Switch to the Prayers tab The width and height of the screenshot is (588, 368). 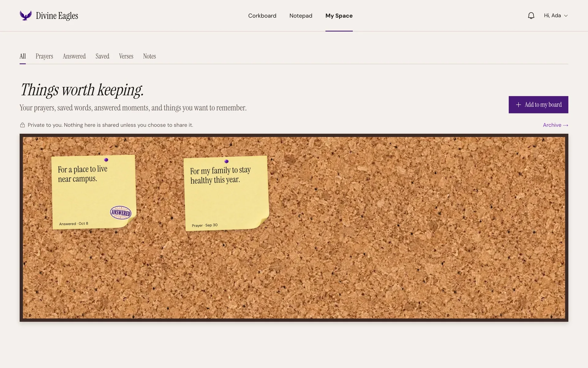(44, 56)
